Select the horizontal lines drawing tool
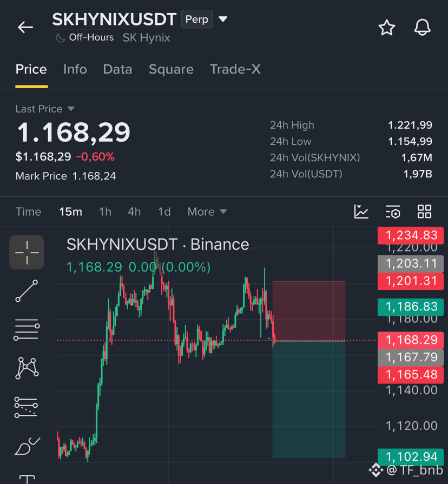 point(27,330)
